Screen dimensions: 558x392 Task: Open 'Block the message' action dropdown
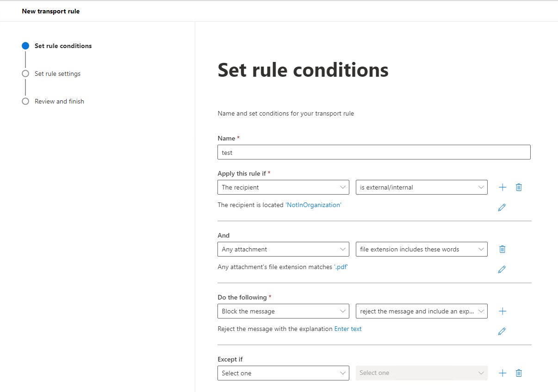click(283, 311)
